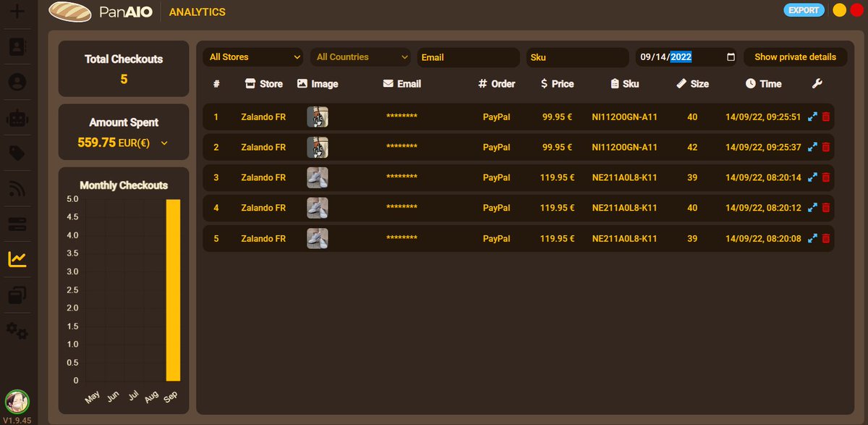The width and height of the screenshot is (868, 425).
Task: Click the EXPORT button
Action: 804,10
